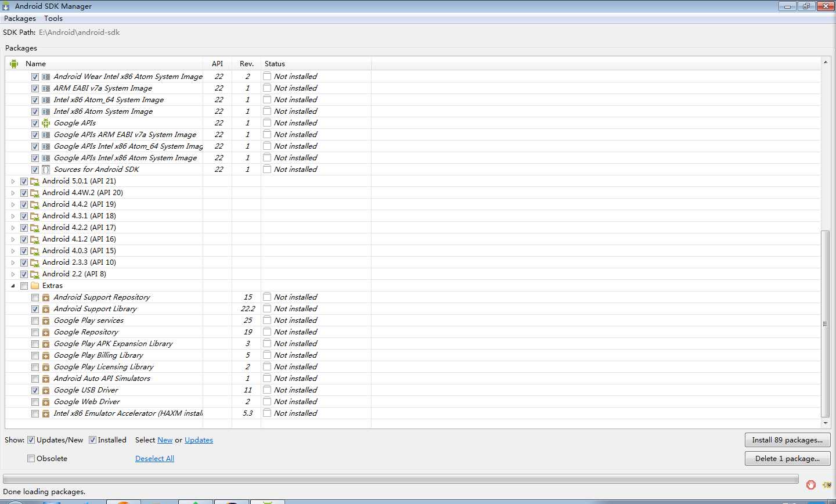
Task: Click the Android Auto API Simulators package icon
Action: 46,379
